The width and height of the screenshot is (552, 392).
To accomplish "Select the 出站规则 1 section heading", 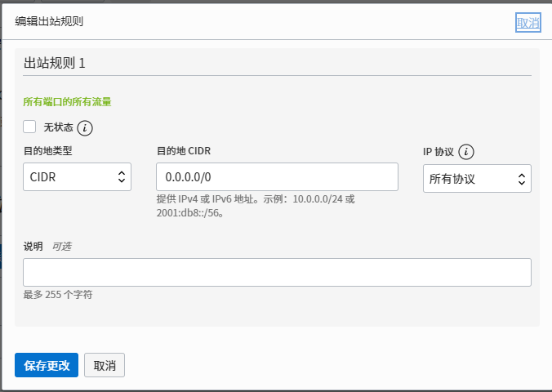I will tap(55, 64).
